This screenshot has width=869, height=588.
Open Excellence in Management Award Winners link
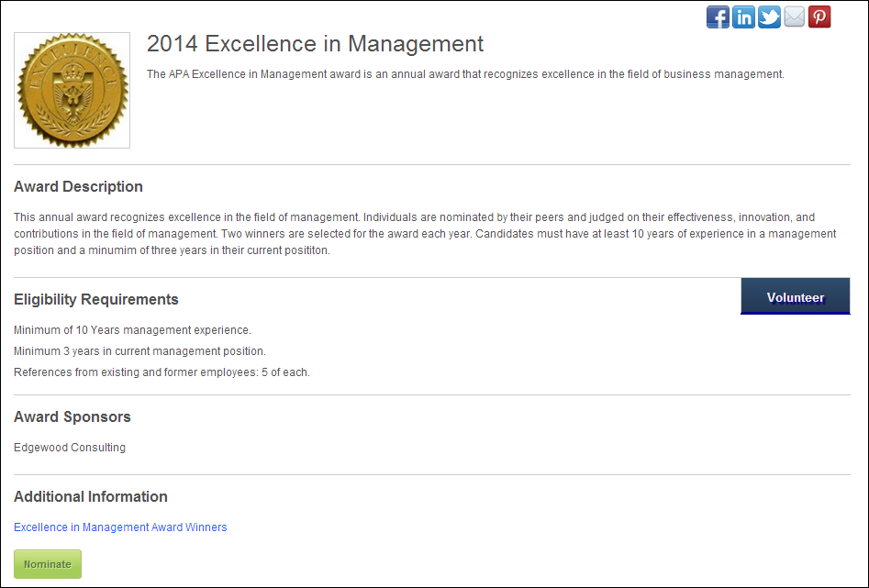[120, 527]
